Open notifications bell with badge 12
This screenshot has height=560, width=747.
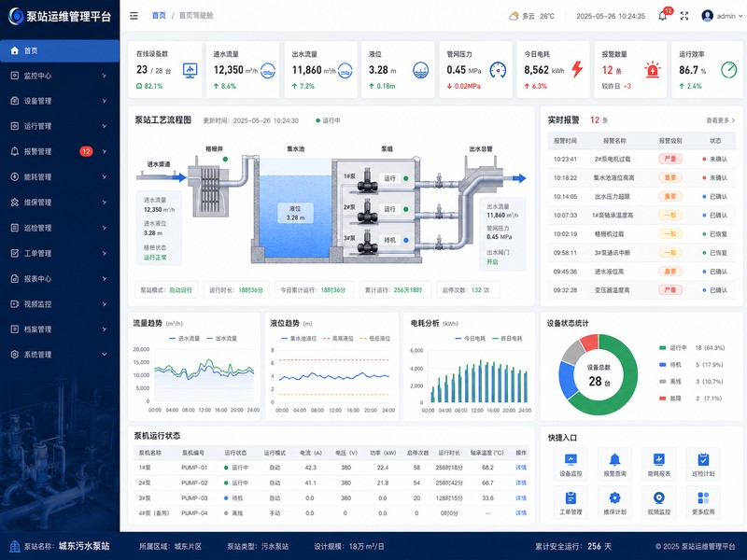point(663,15)
